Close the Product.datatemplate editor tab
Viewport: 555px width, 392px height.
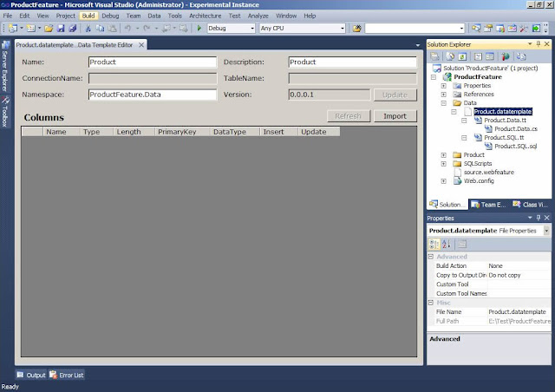click(141, 45)
